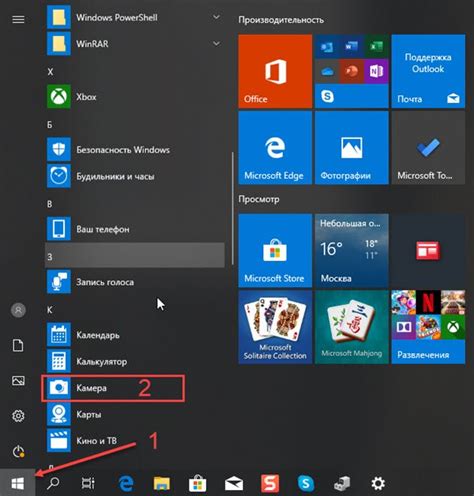
Task: Open the red S app on taskbar
Action: tap(270, 483)
